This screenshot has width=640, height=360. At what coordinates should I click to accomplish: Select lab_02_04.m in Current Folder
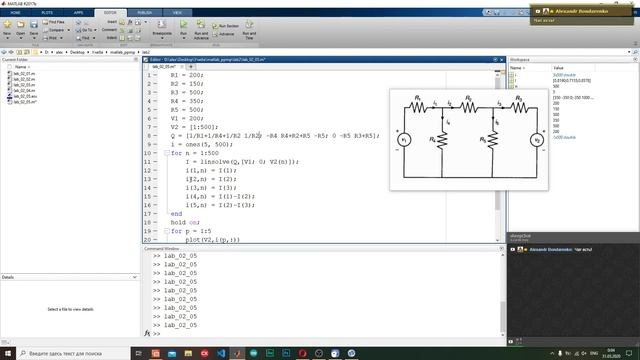coord(24,91)
